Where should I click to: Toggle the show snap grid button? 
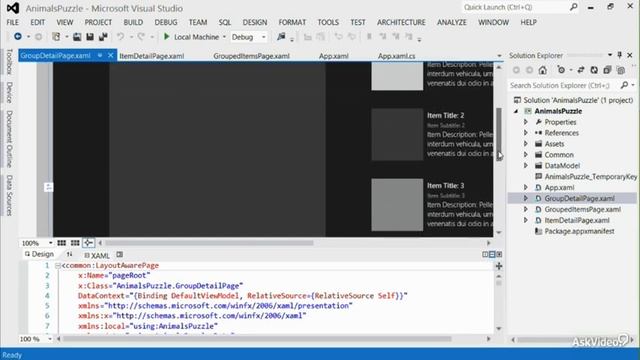click(62, 243)
